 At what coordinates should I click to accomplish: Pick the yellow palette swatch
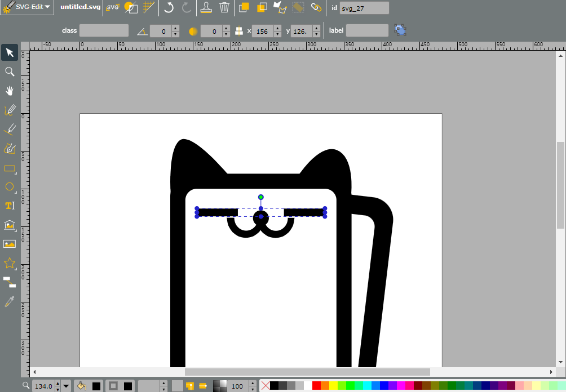tap(333, 386)
